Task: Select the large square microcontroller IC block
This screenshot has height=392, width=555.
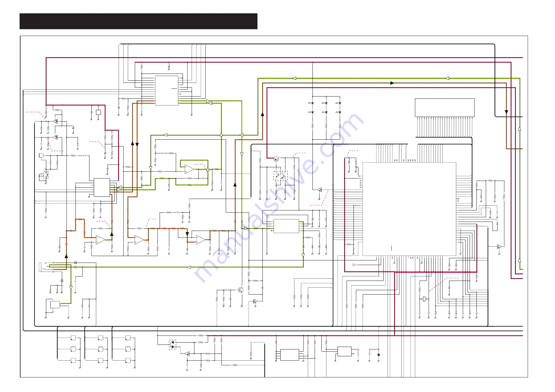Action: pyautogui.click(x=409, y=209)
